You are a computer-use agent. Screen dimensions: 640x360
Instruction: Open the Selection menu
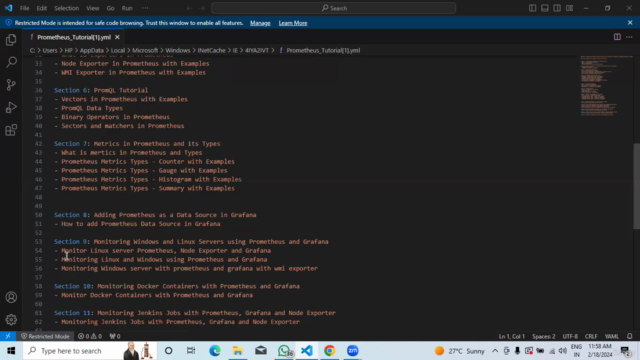pos(67,8)
